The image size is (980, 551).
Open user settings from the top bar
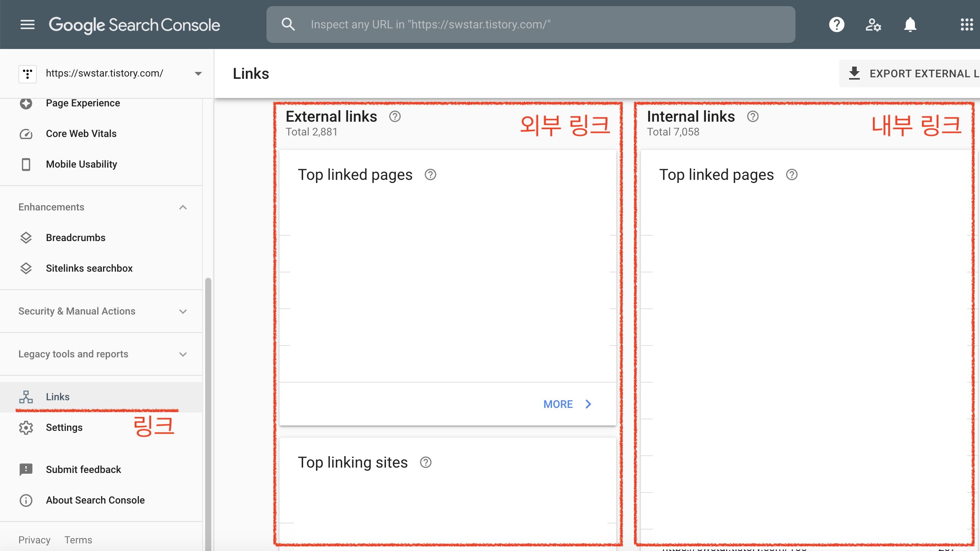(x=873, y=24)
